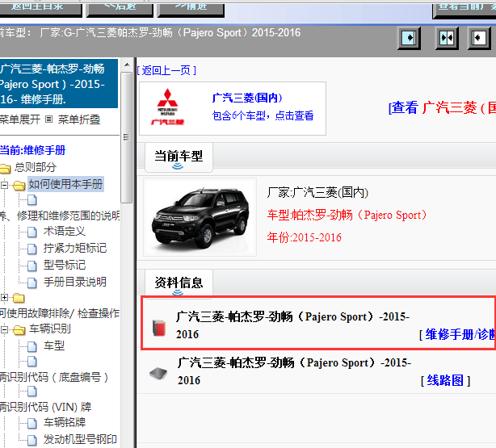
Task: Select 术语定义 in the tree
Action: click(65, 231)
